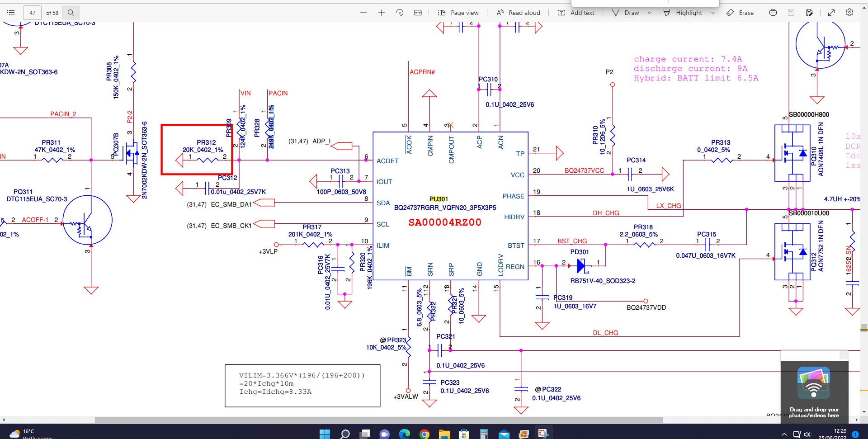Screen dimensions: 868x439
Task: Click the BQ24737VCC net label
Action: (584, 170)
